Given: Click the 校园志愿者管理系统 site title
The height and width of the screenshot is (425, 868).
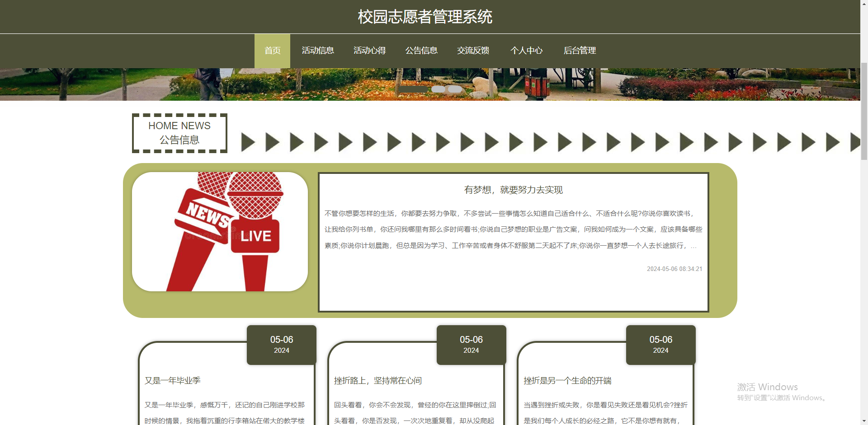Looking at the screenshot, I should [425, 17].
